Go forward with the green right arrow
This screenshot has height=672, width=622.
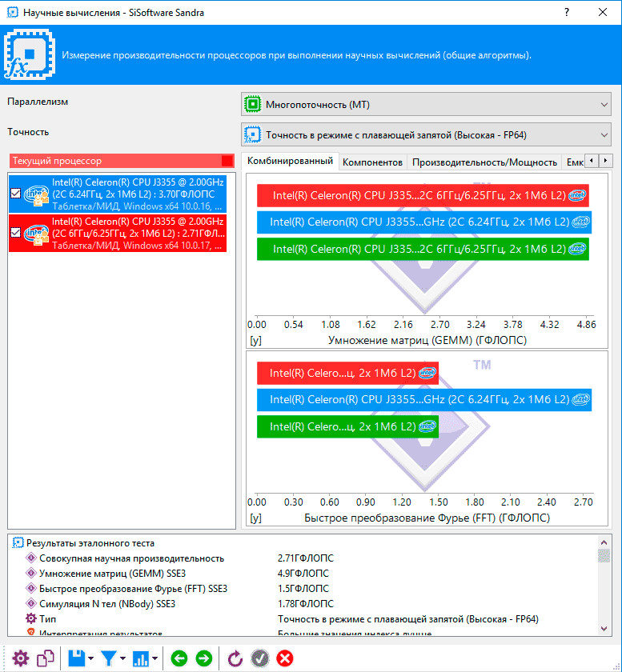204,658
